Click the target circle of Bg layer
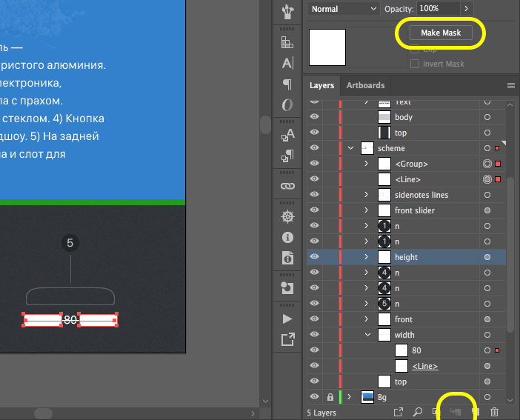520x420 pixels. pos(487,397)
